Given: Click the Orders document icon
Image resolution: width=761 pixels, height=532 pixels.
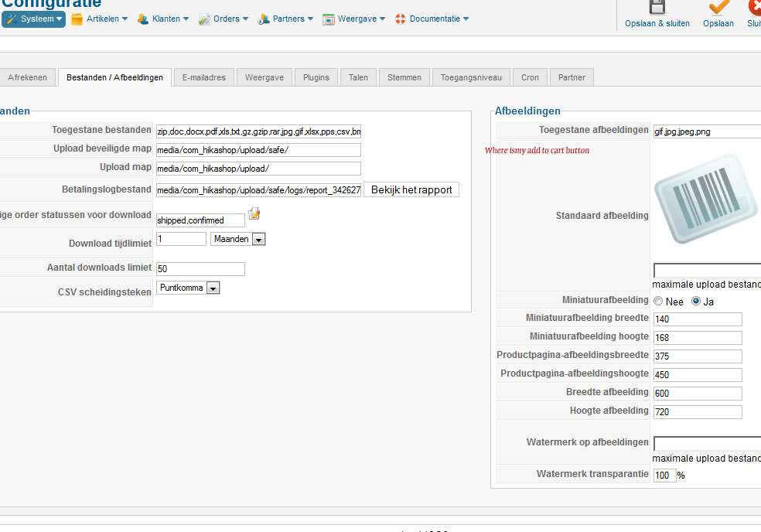Looking at the screenshot, I should point(204,19).
